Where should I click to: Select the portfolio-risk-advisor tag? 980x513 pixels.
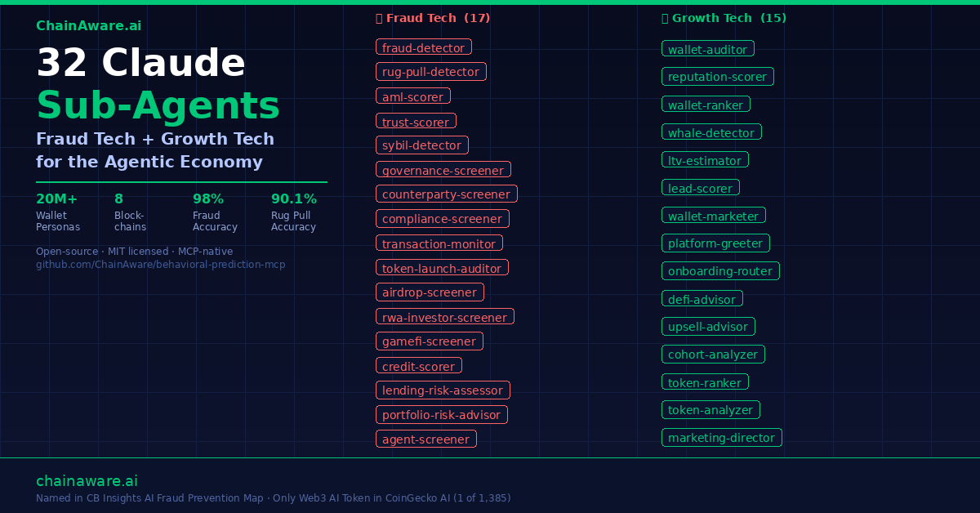[x=442, y=415]
